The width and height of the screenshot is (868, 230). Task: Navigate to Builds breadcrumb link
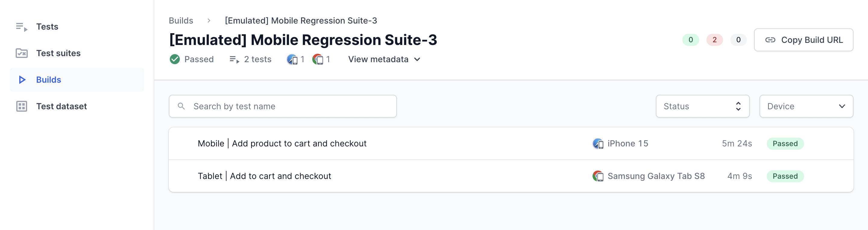[181, 21]
